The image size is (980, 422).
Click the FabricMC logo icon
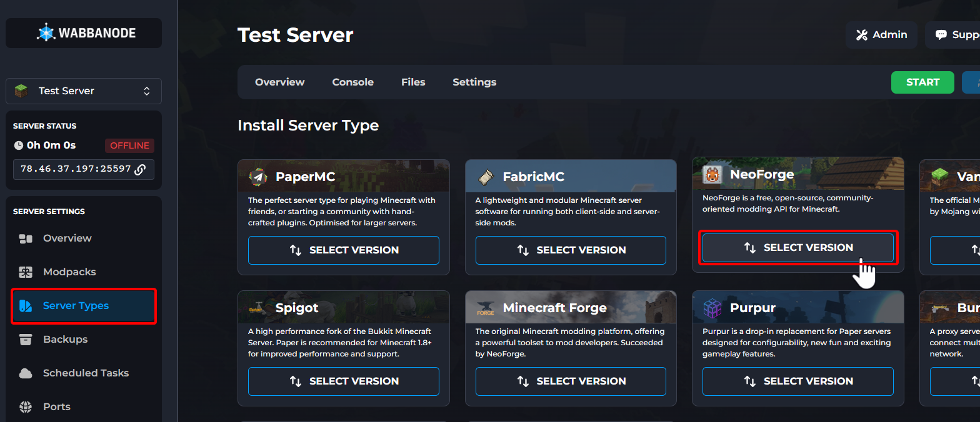[x=486, y=177]
